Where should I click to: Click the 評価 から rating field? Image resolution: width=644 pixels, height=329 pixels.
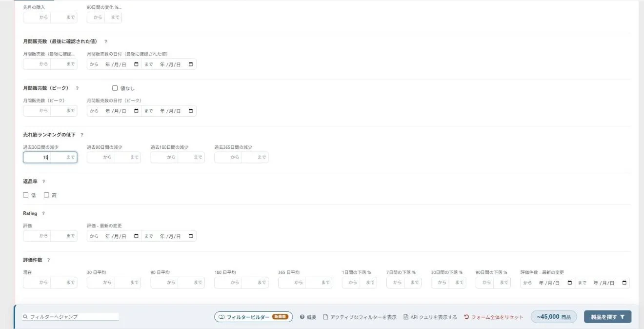tap(37, 236)
